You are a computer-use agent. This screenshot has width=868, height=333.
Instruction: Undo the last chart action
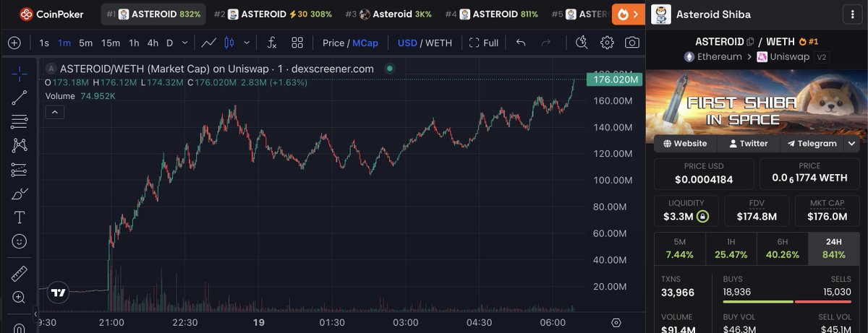[x=521, y=43]
